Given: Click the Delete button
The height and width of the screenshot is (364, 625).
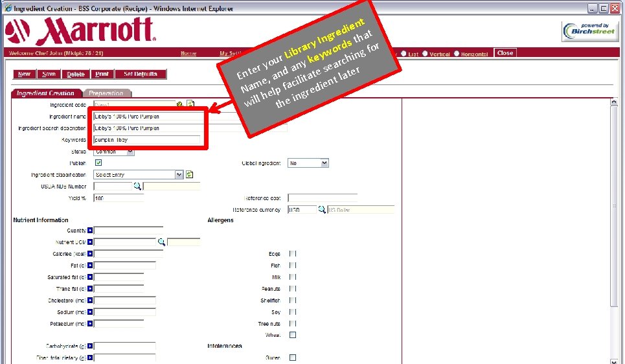Looking at the screenshot, I should [76, 74].
